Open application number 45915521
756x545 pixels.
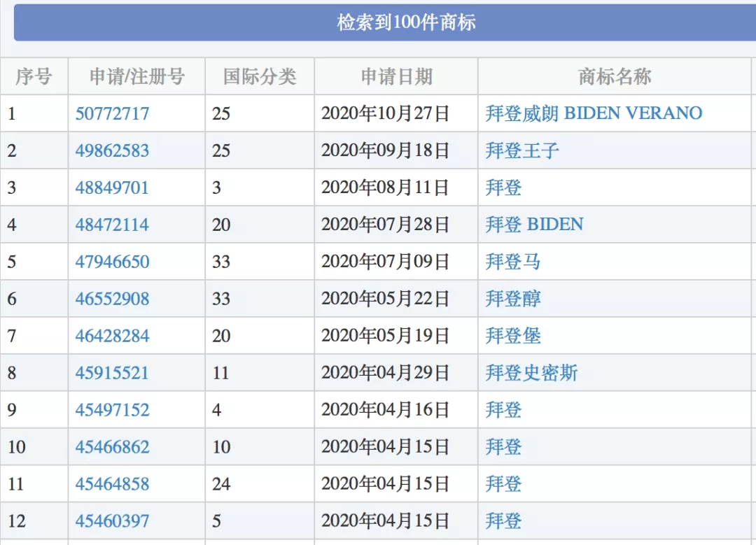tap(112, 373)
